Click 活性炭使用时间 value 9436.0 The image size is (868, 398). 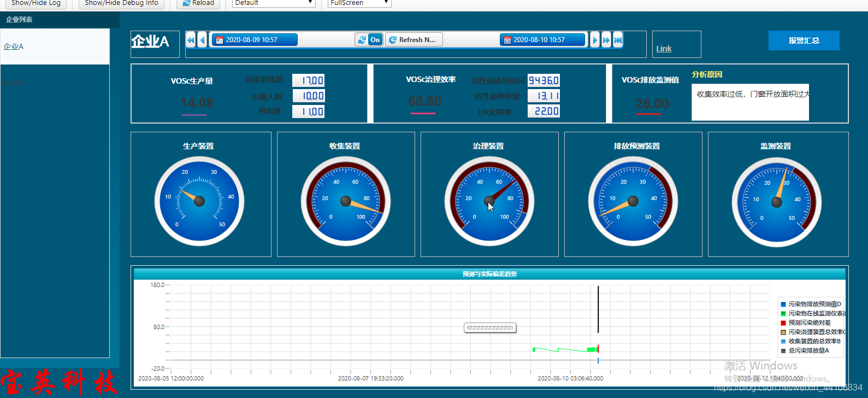(544, 80)
